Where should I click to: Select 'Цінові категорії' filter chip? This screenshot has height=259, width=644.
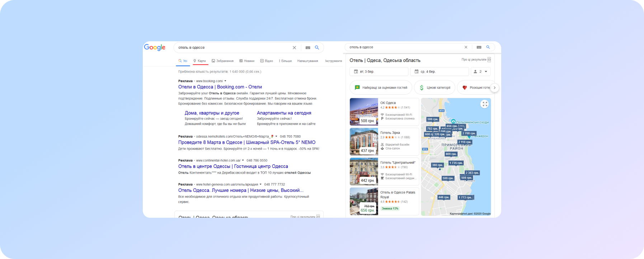click(x=434, y=88)
